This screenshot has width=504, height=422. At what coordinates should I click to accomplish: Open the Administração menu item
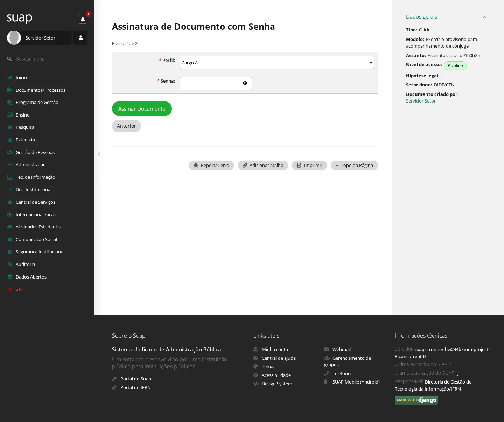30,164
